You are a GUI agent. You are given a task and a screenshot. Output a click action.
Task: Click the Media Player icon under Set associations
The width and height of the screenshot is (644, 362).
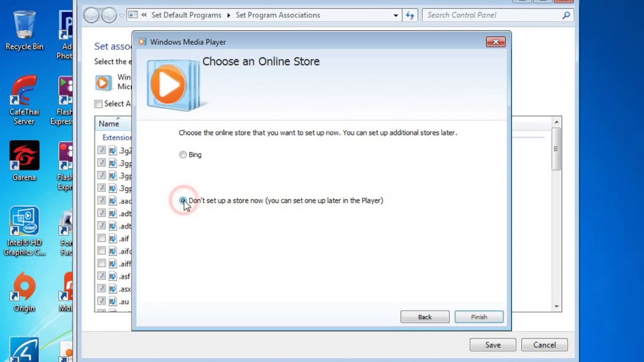click(103, 82)
